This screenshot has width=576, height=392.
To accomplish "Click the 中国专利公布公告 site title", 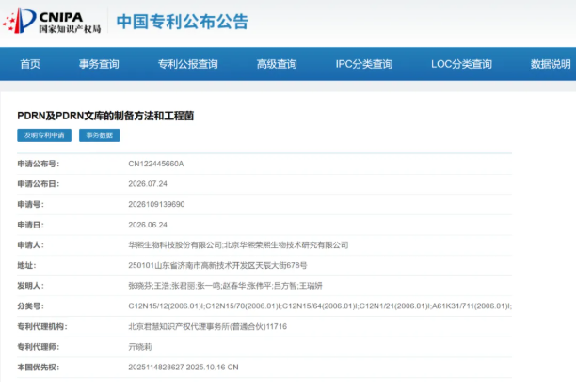I will pos(183,22).
